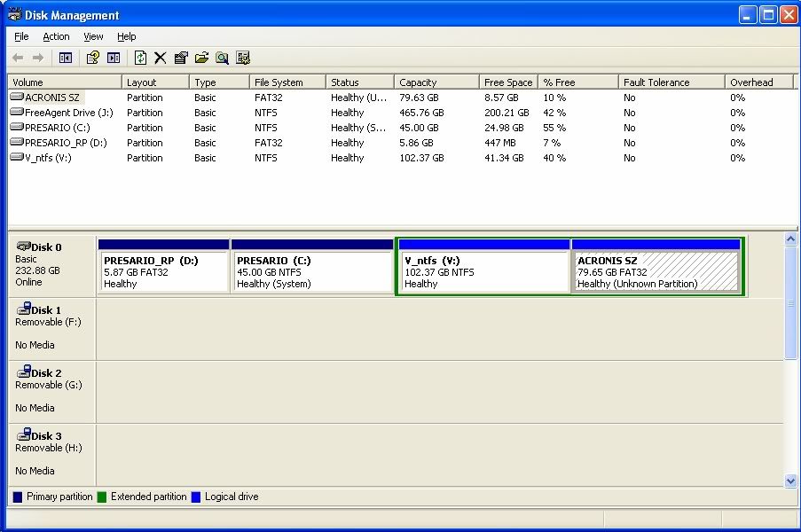Click the Explore magnifier toolbar icon
This screenshot has width=801, height=532.
223,59
